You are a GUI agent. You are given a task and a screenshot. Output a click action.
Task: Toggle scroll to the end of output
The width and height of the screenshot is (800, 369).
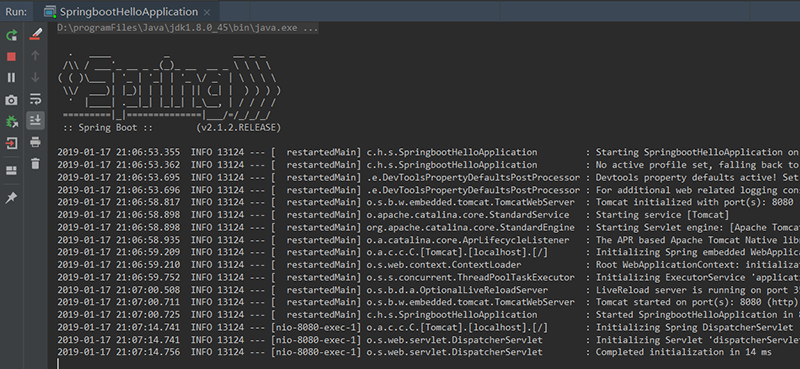[35, 120]
